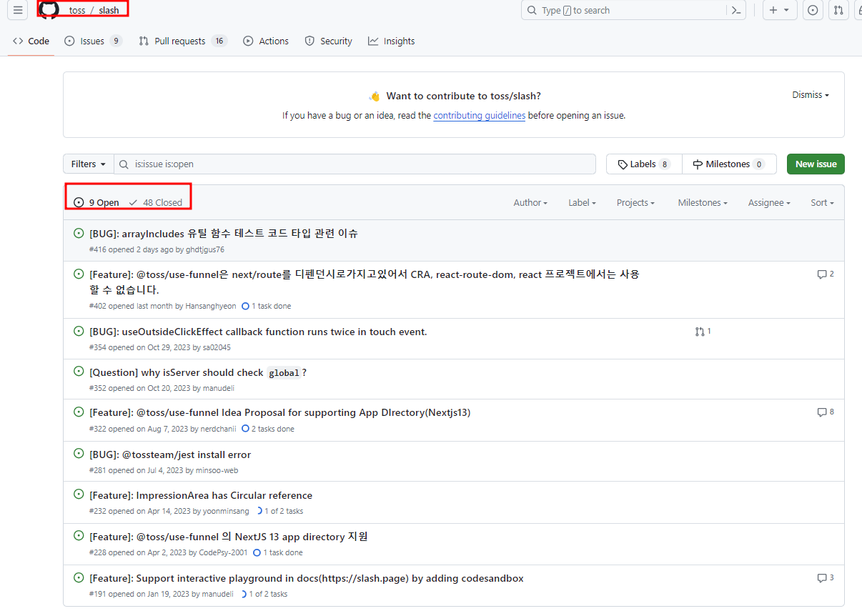The height and width of the screenshot is (616, 862).
Task: Open issue about arrayIncludes 유틸 함수
Action: [224, 233]
